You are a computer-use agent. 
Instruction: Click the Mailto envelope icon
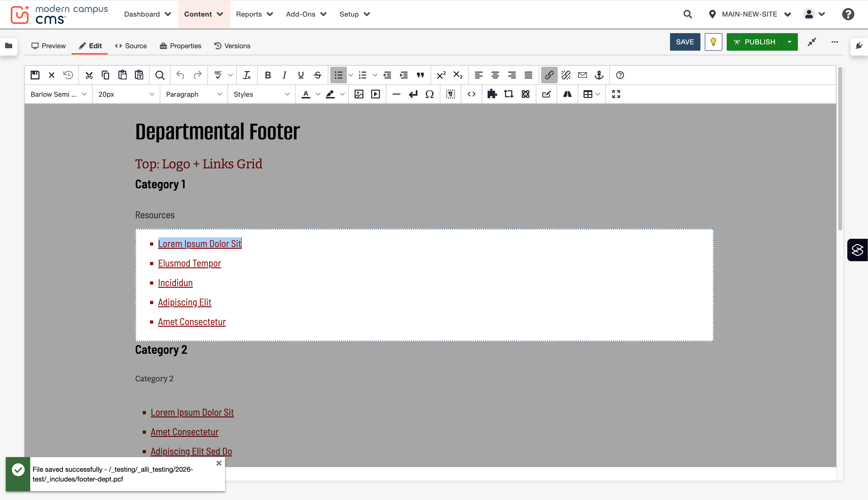point(583,75)
